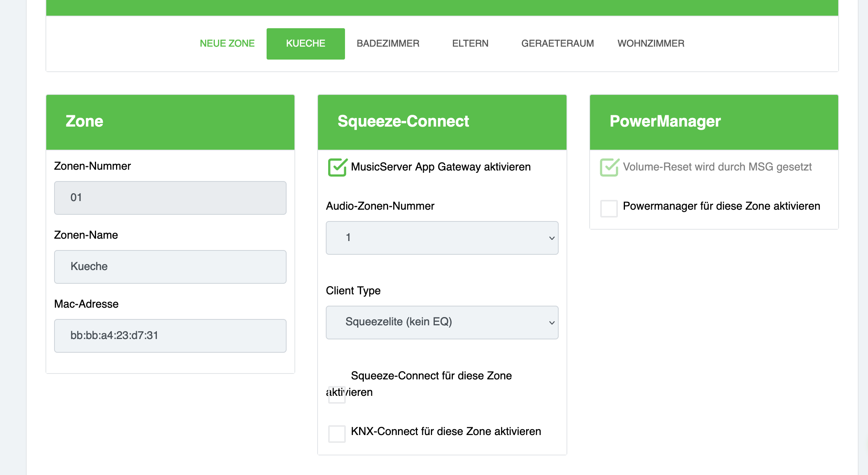Image resolution: width=868 pixels, height=475 pixels.
Task: Click the PowerManager panel header
Action: pos(714,122)
